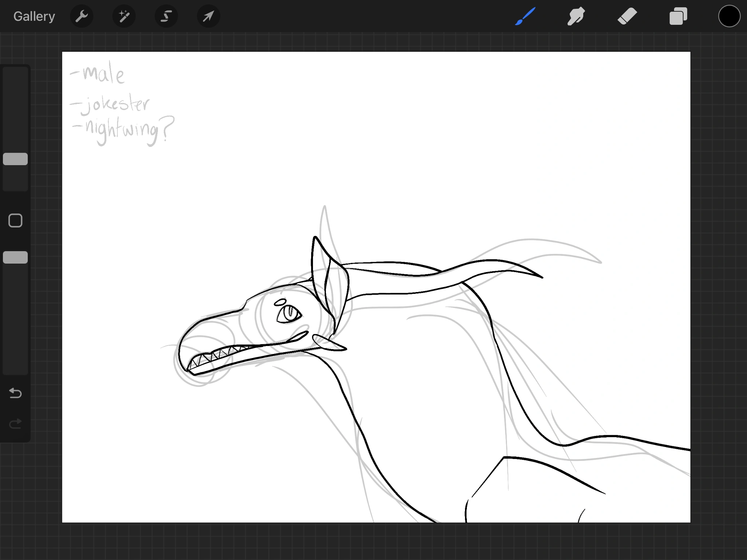The height and width of the screenshot is (560, 747).
Task: Click the '-male' note on canvas
Action: click(98, 75)
